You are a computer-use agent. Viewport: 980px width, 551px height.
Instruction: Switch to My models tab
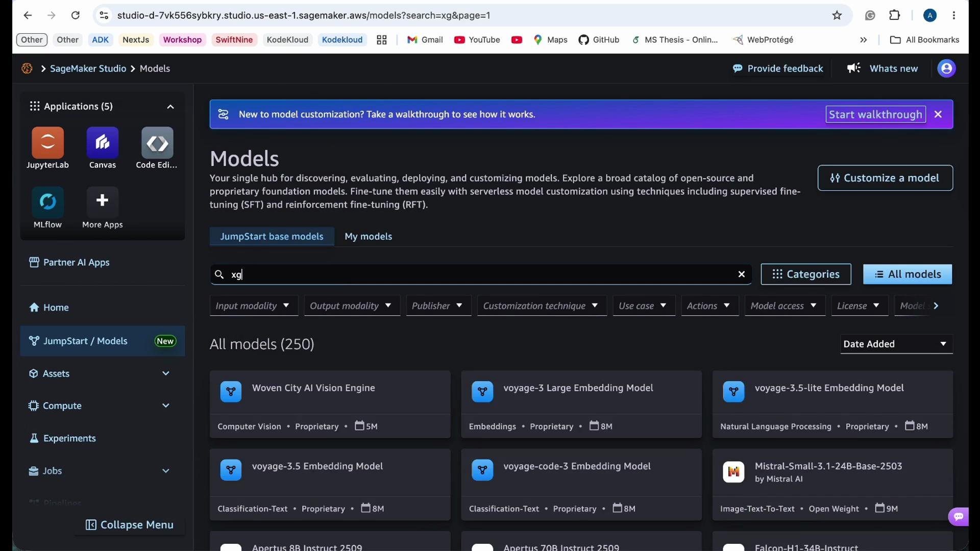pos(368,236)
